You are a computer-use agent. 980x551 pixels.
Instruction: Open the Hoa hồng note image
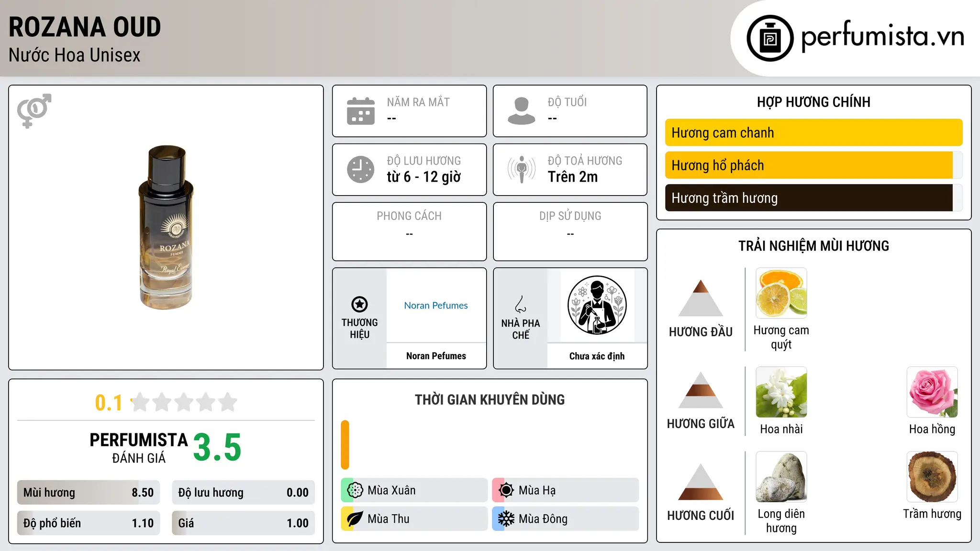(932, 392)
